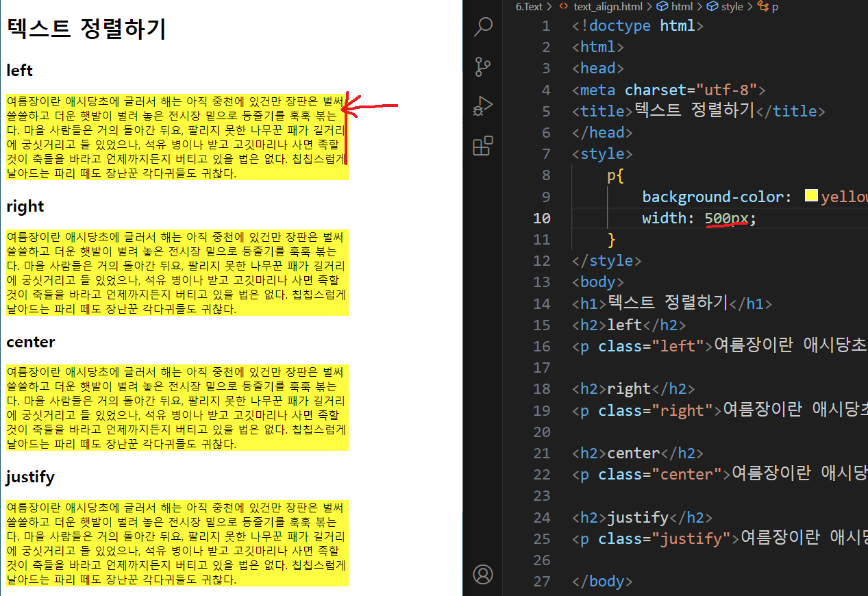Click line number 27 in gutter
Image resolution: width=868 pixels, height=596 pixels.
point(541,581)
